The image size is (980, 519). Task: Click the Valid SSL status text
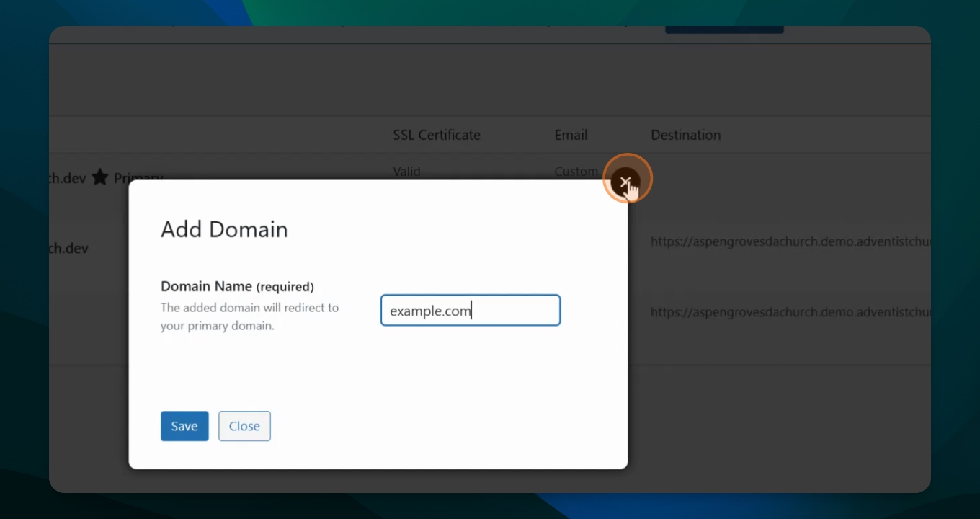(406, 172)
